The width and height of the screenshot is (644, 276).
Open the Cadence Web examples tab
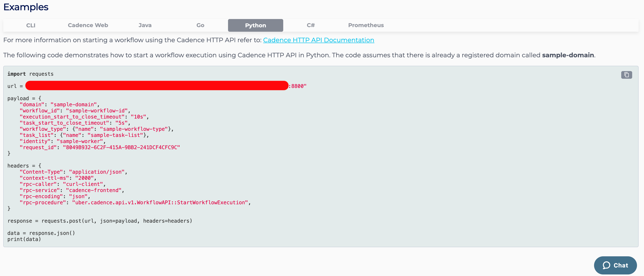point(88,25)
